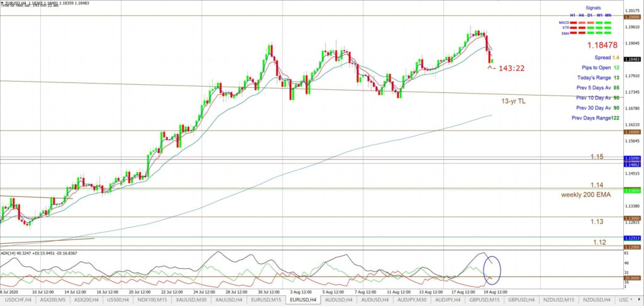
Task: Click the 13-yr TL label
Action: point(513,101)
